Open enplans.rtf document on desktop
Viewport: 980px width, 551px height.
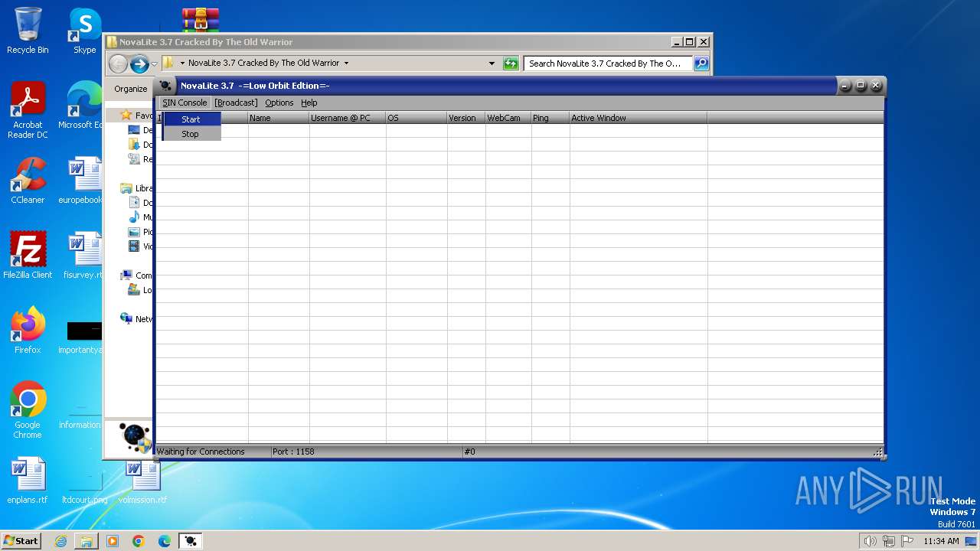point(28,481)
